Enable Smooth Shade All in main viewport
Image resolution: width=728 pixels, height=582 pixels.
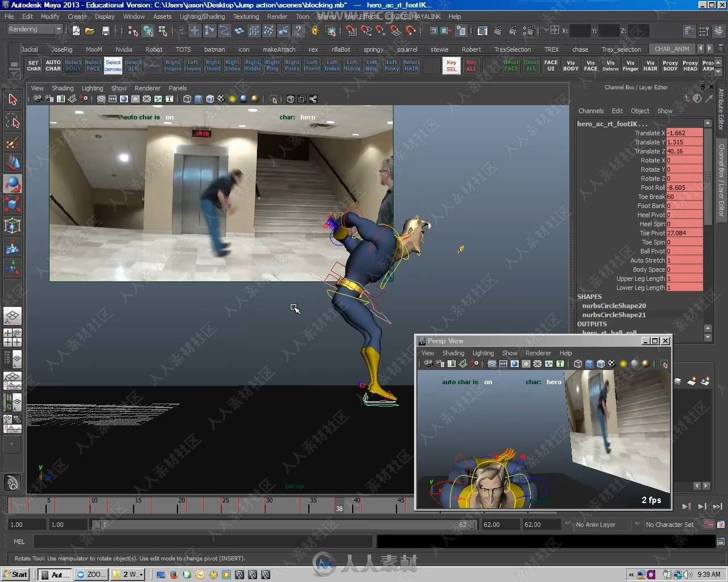click(198, 99)
